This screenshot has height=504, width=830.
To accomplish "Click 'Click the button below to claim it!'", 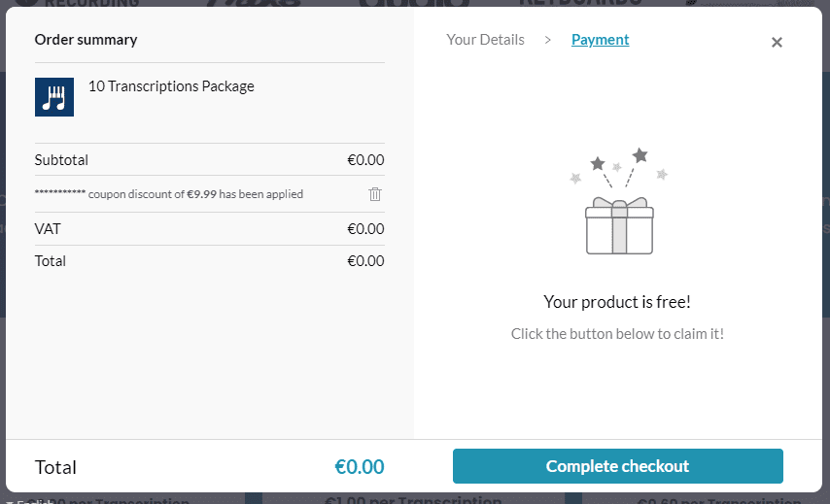I will [x=617, y=334].
